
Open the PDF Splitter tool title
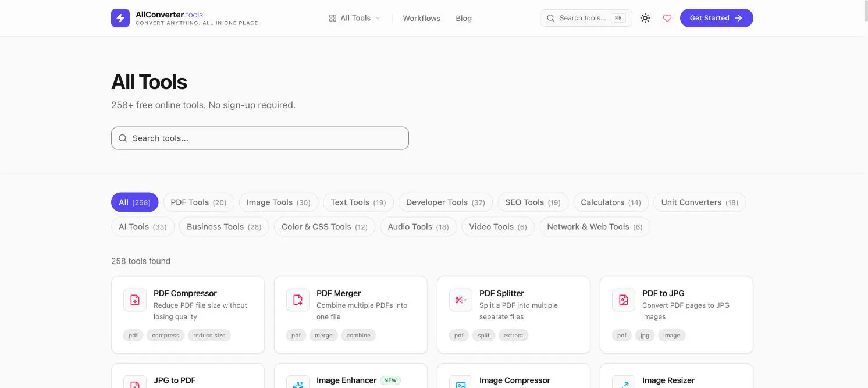point(501,293)
